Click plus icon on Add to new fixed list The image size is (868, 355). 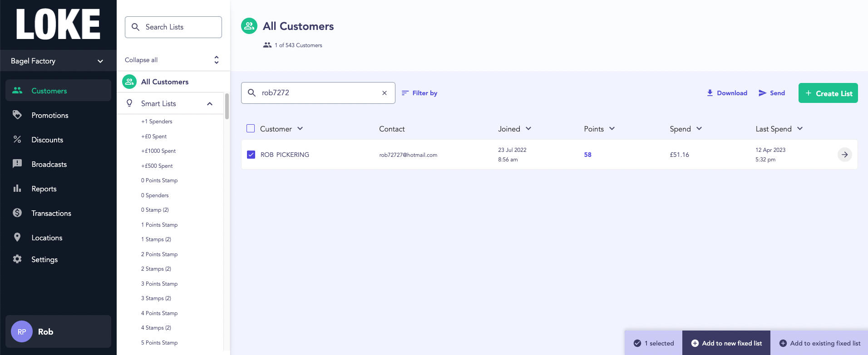click(x=695, y=343)
